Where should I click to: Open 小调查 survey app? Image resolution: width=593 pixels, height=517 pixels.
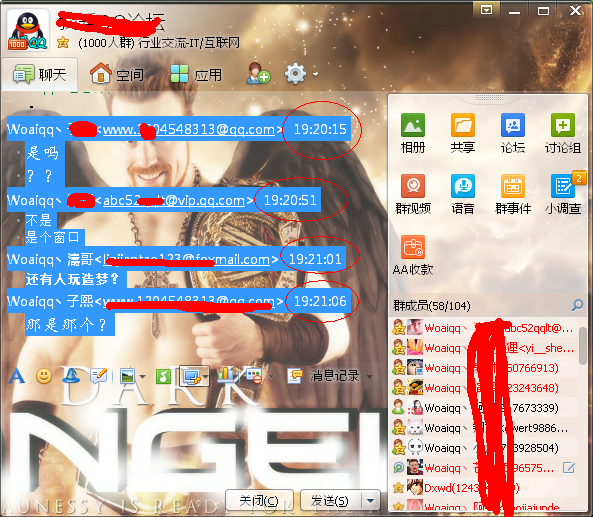pyautogui.click(x=563, y=194)
